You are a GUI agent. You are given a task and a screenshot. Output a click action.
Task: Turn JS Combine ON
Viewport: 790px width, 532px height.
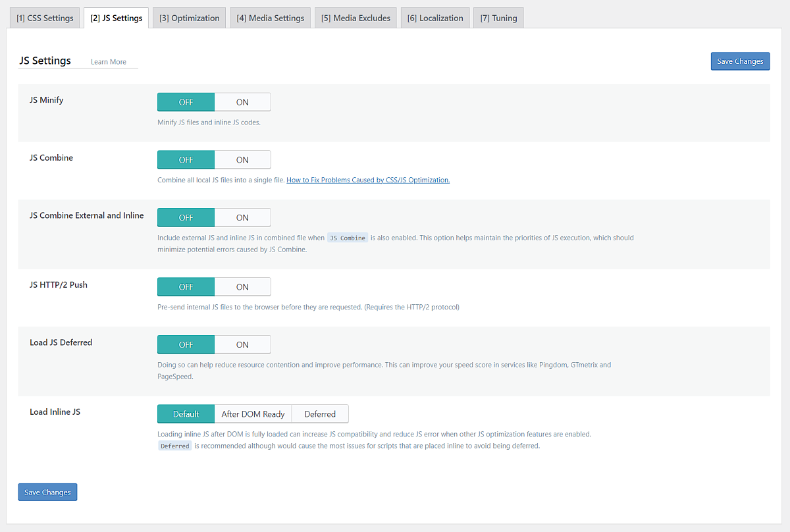point(242,159)
